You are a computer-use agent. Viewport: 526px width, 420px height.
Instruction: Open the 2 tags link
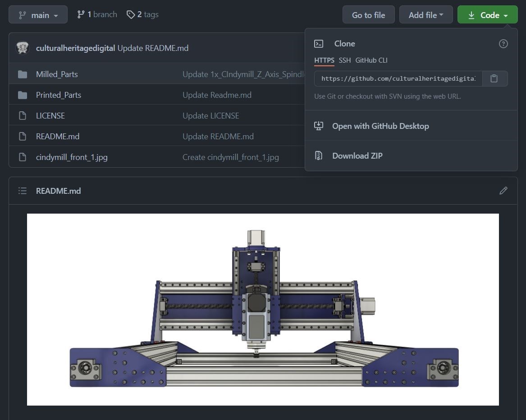pos(142,14)
